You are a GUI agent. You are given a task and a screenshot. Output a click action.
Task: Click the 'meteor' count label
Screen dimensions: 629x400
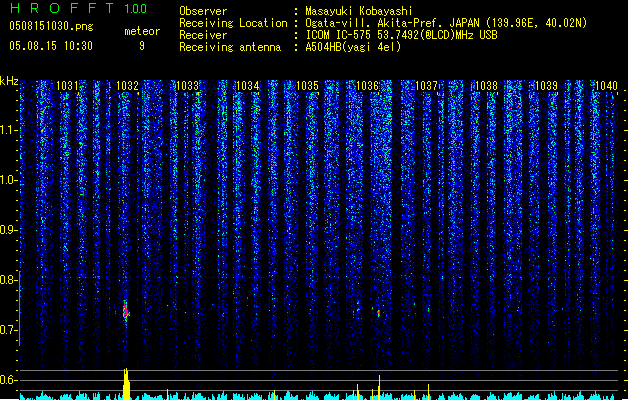point(142,31)
